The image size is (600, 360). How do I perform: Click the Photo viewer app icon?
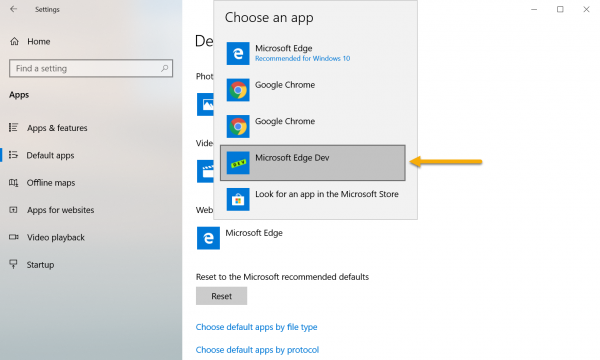tap(205, 104)
